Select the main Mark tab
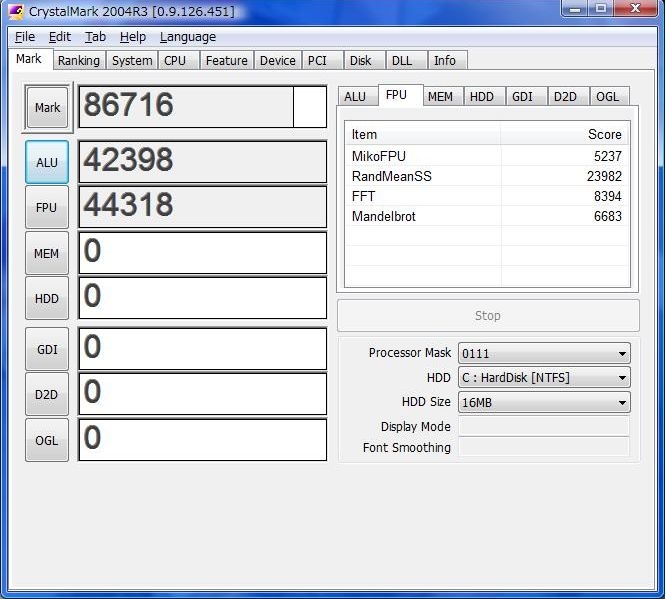Screen dimensions: 666x599 click(29, 59)
